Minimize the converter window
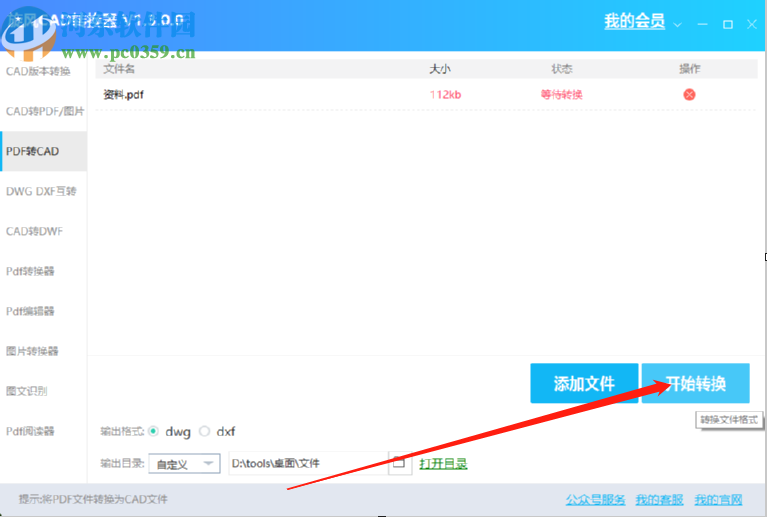 click(x=703, y=24)
